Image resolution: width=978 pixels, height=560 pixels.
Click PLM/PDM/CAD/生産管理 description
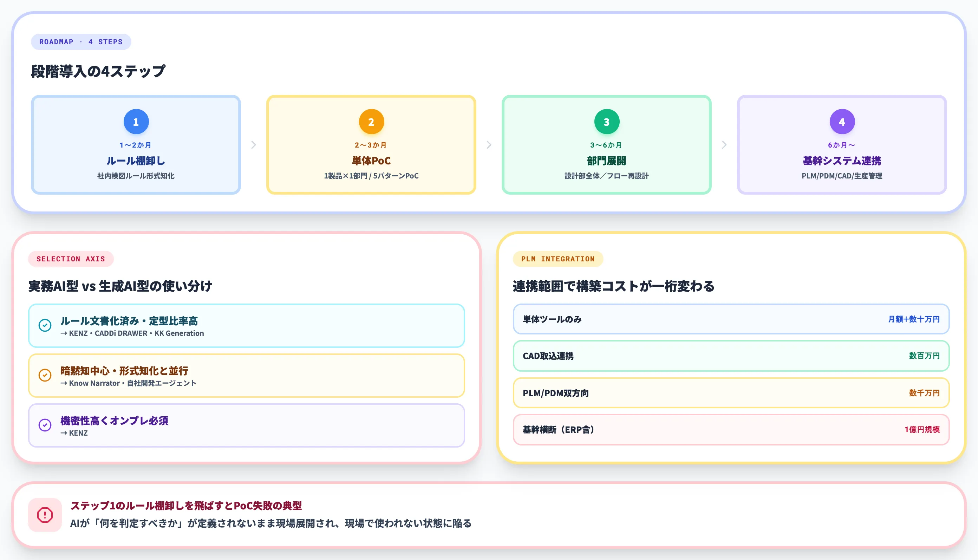(842, 176)
